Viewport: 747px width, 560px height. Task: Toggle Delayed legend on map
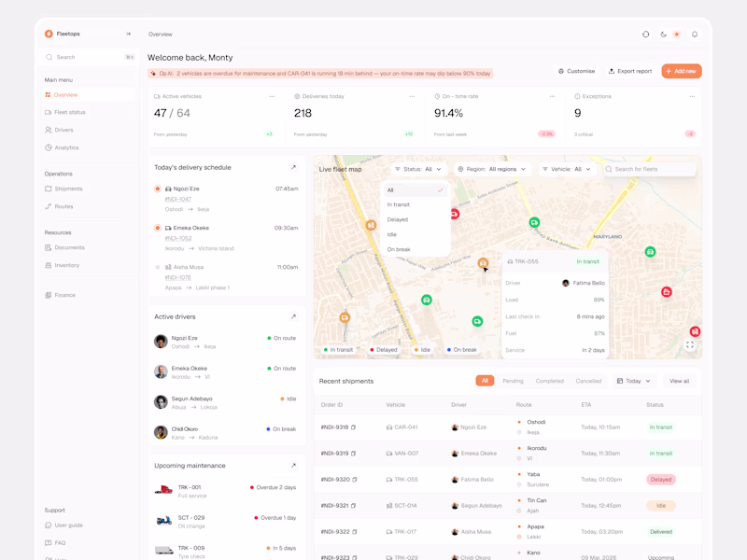[384, 350]
